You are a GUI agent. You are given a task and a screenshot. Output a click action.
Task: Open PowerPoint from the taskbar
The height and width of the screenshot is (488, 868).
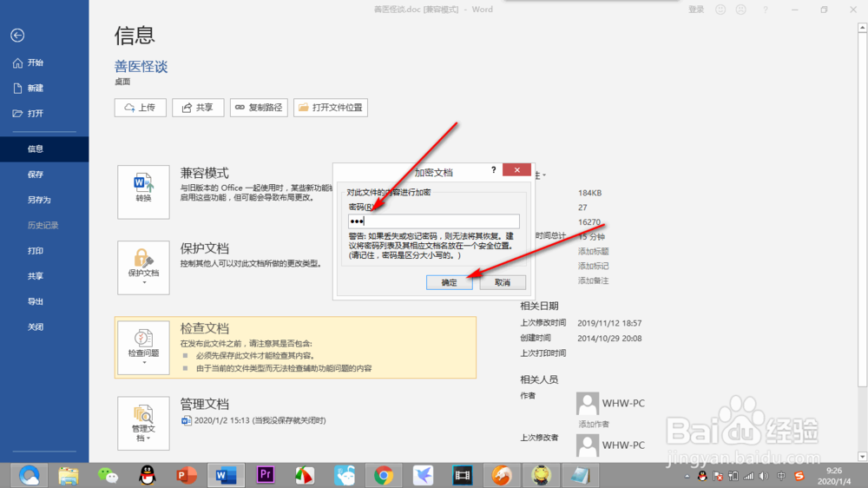pos(187,475)
